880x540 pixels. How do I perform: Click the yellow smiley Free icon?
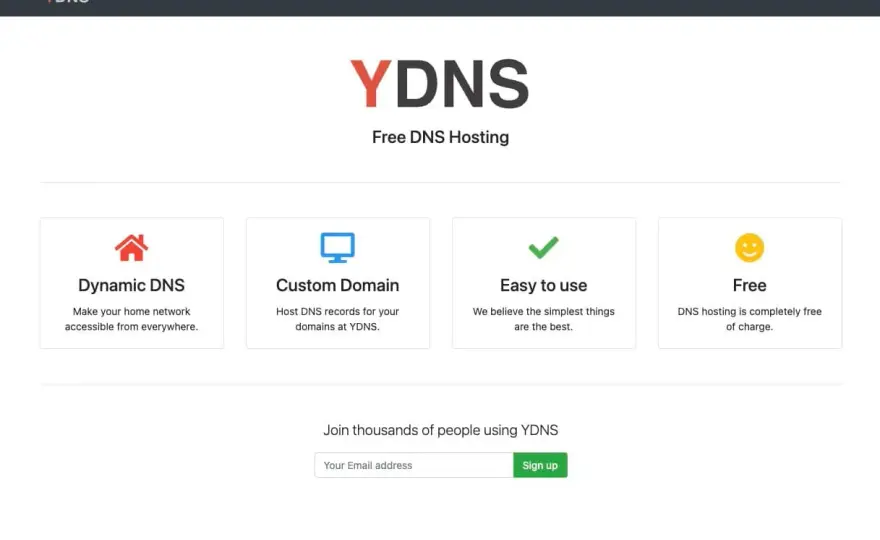click(749, 248)
